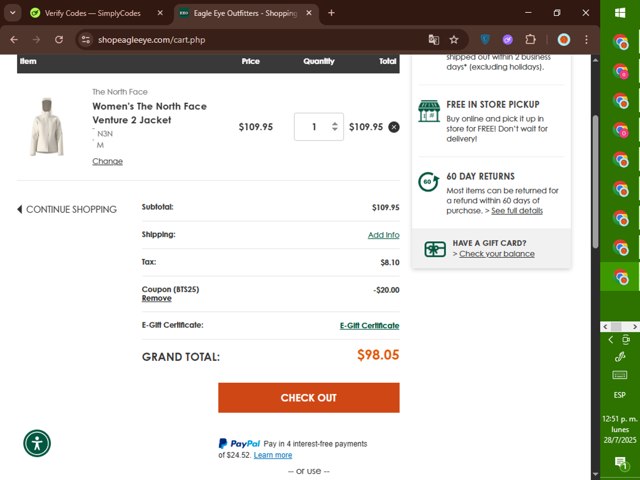Click the page scrollbar down arrow
640x480 pixels.
tap(595, 474)
